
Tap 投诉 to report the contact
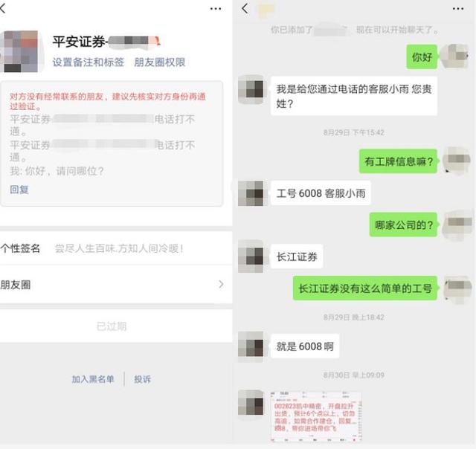tap(142, 379)
